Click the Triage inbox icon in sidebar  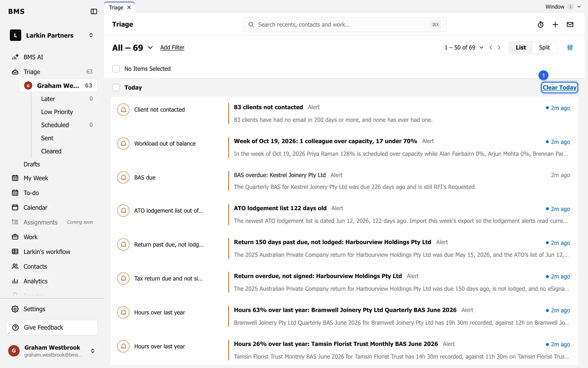[x=15, y=72]
